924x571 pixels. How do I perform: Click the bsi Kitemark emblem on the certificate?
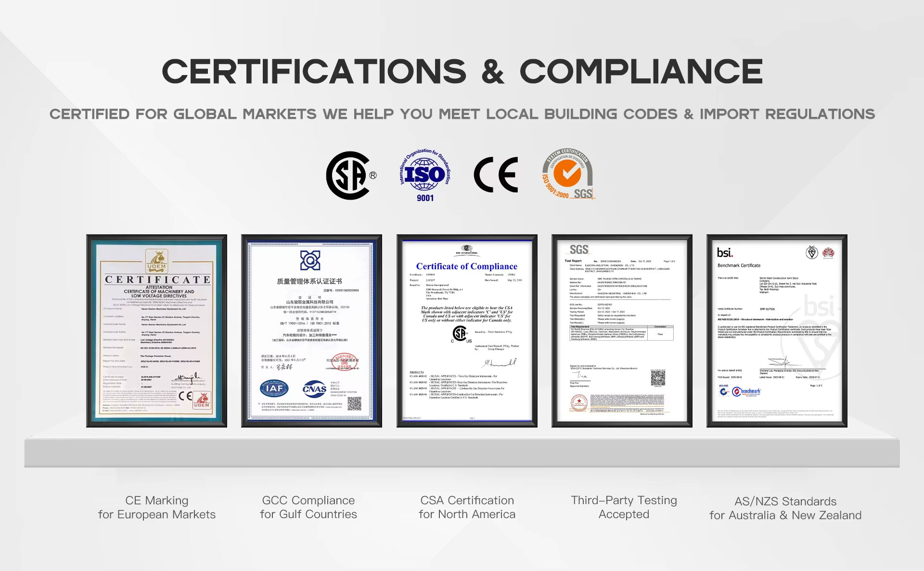[812, 253]
